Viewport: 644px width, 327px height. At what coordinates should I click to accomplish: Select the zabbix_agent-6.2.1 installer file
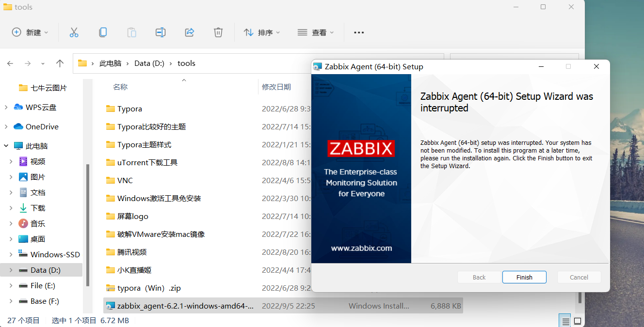tap(283, 306)
